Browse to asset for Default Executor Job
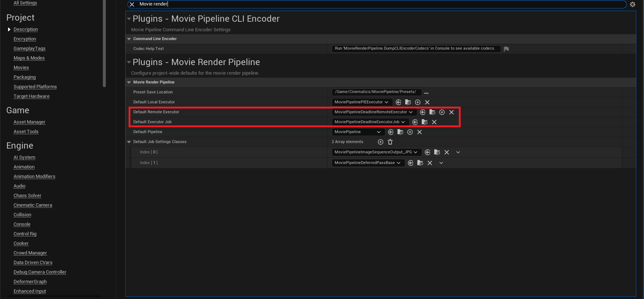Image resolution: width=644 pixels, height=299 pixels. pyautogui.click(x=425, y=122)
